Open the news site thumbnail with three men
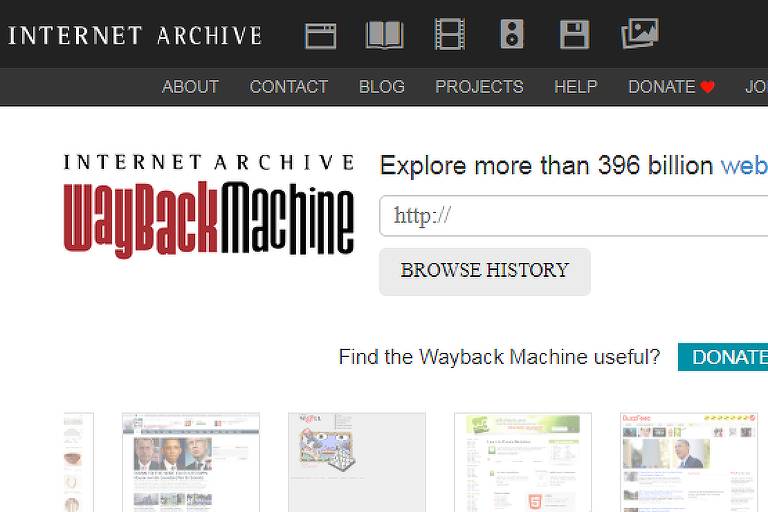768x512 pixels. point(191,463)
